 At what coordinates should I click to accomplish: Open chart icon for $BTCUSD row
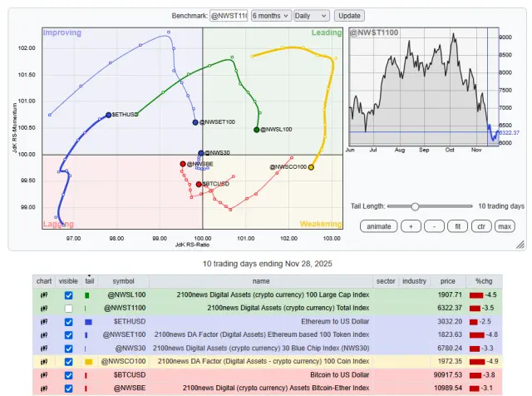click(44, 375)
